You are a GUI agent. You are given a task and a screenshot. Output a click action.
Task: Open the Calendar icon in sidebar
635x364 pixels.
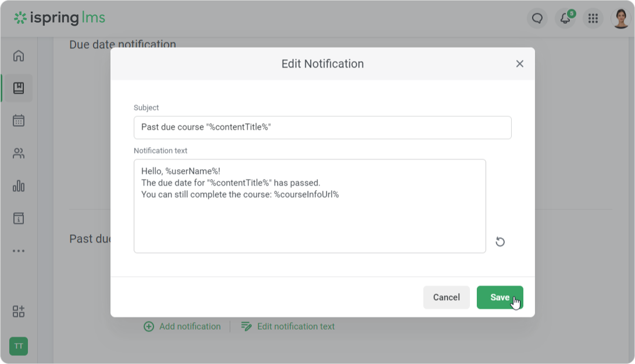coord(19,121)
